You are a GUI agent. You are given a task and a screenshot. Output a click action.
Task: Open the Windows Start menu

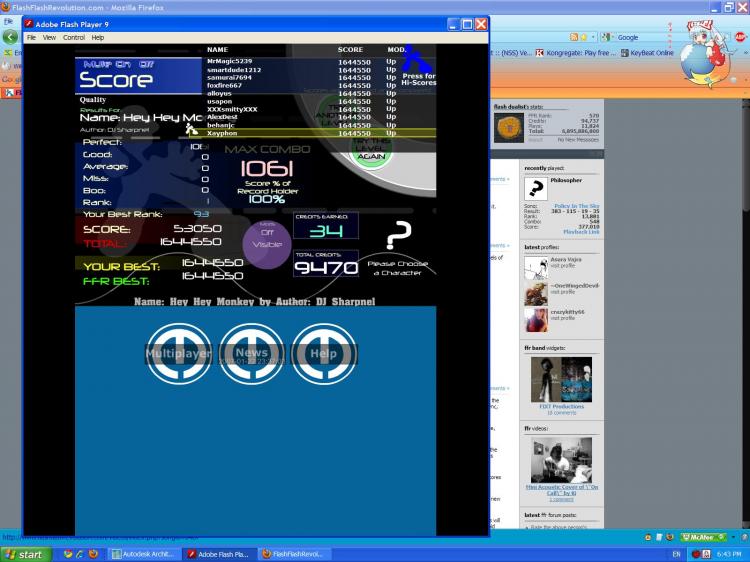pos(25,554)
